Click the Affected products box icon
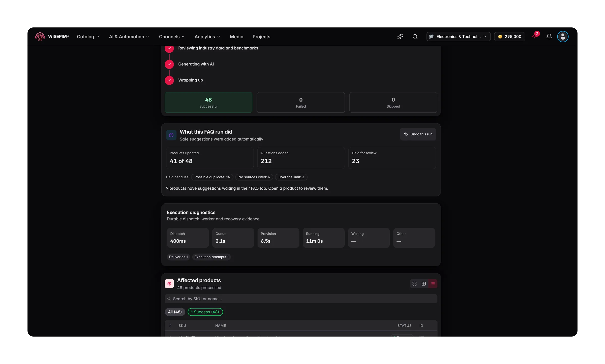This screenshot has width=605, height=364. (x=169, y=284)
